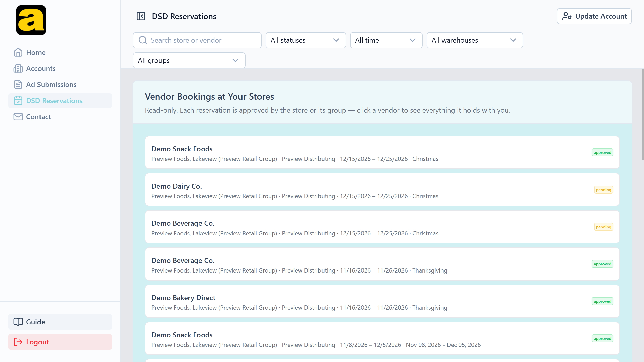Click pending badge on Demo Dairy Co.

603,190
